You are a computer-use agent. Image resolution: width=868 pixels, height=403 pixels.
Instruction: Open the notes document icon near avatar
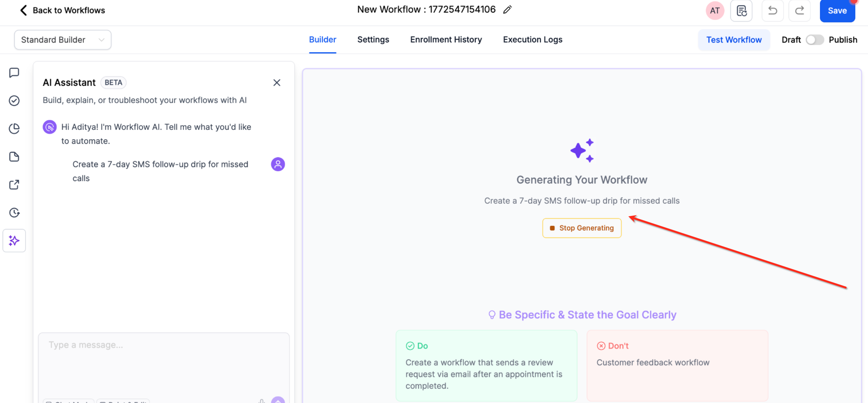pos(741,11)
